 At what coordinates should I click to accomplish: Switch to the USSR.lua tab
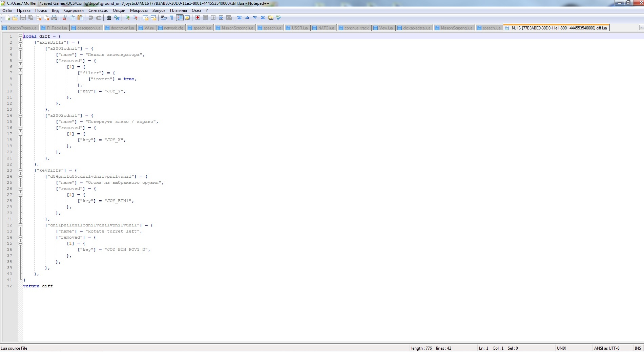point(297,28)
